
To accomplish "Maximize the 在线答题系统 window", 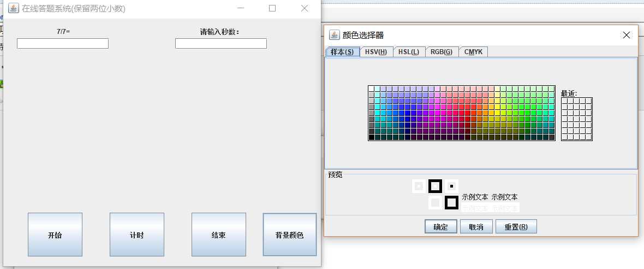I will click(272, 8).
